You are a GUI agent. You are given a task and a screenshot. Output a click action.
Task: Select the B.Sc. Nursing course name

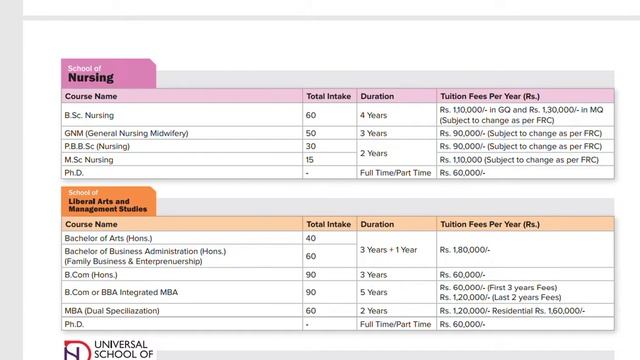(89, 116)
